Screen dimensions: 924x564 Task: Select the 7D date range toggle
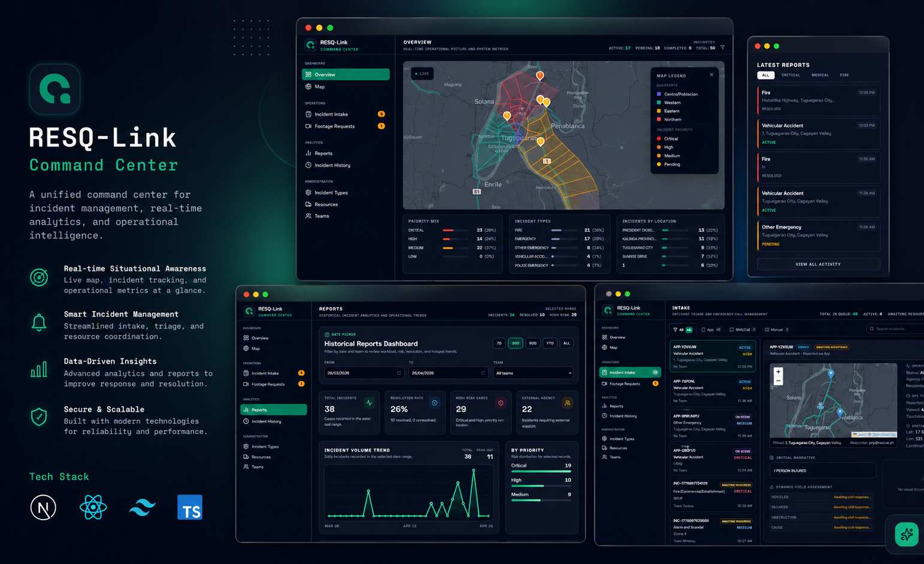499,343
